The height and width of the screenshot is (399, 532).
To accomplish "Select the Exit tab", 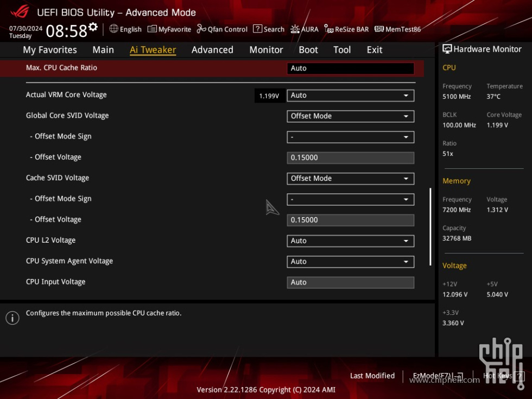I will coord(375,50).
